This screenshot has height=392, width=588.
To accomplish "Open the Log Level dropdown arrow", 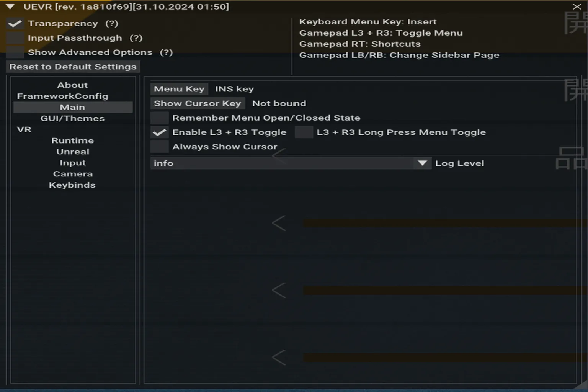I will tap(422, 163).
